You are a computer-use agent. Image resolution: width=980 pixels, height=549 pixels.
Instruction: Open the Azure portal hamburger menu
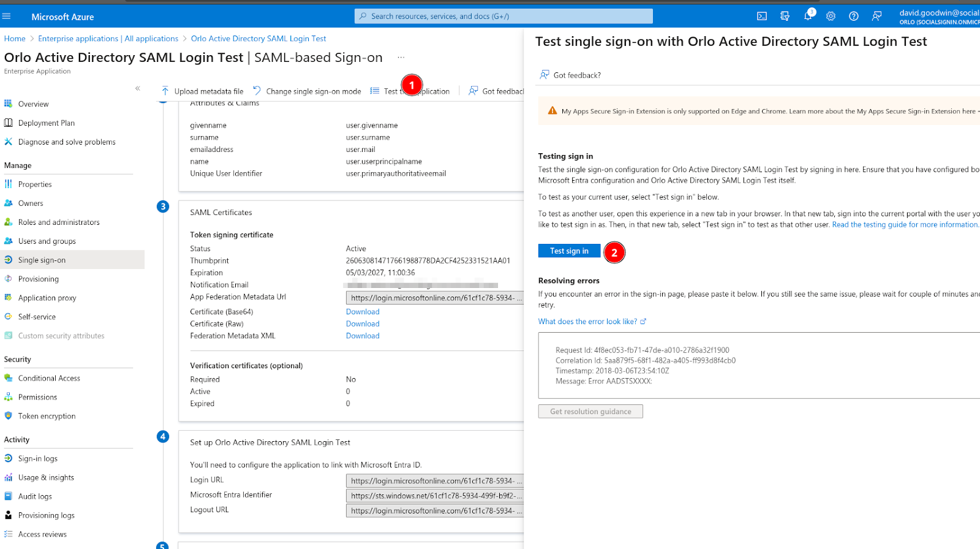pyautogui.click(x=7, y=17)
